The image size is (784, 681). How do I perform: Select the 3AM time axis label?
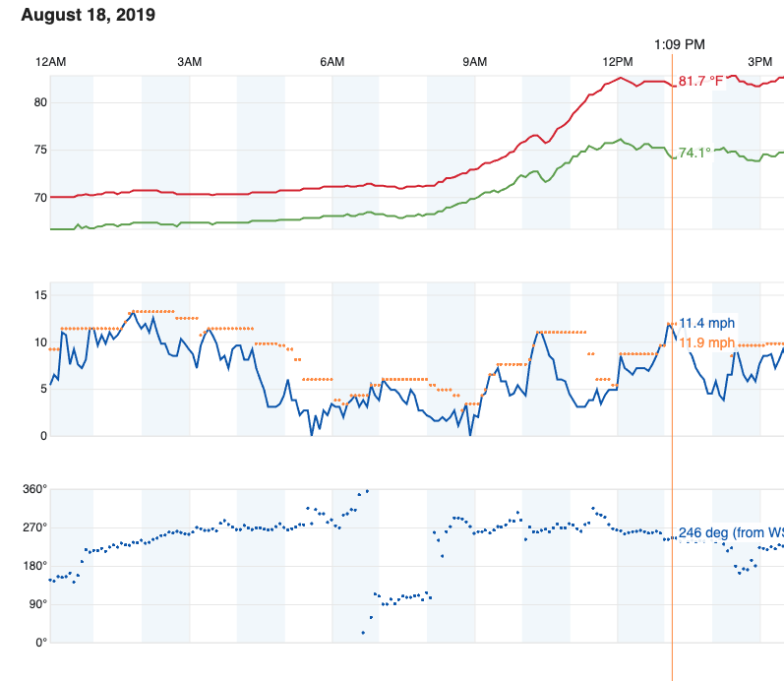click(189, 62)
